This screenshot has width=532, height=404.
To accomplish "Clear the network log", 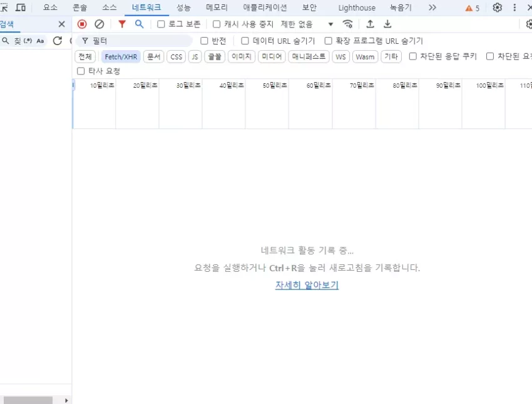I will coord(99,24).
